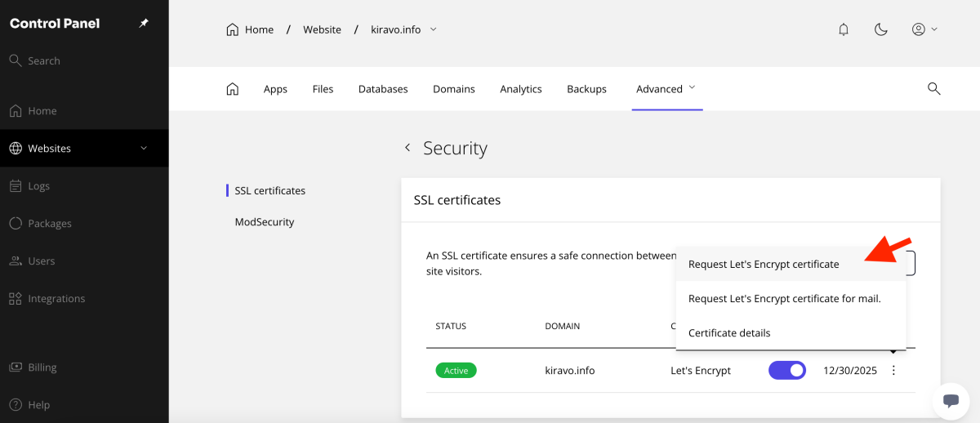Click the pin icon beside Control Panel
The height and width of the screenshot is (423, 980).
click(x=144, y=24)
